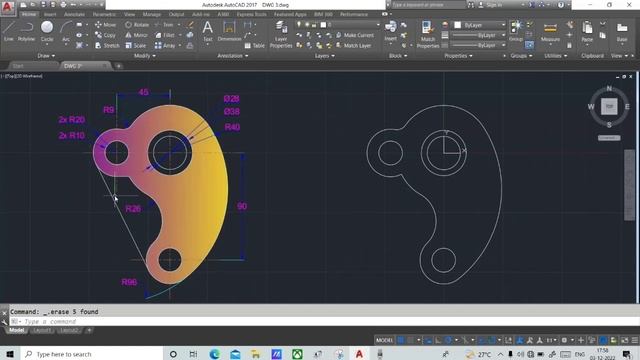Click the Rotate tool
This screenshot has width=640, height=360.
[137, 25]
